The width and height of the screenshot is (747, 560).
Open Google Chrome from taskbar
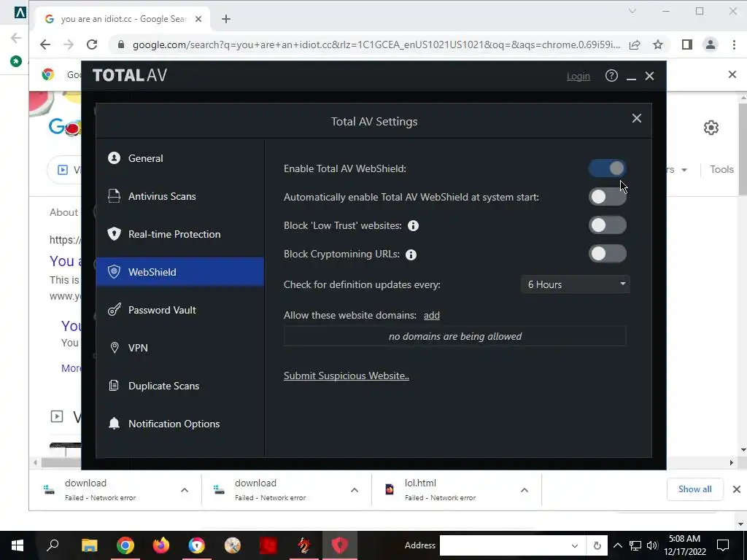pyautogui.click(x=125, y=545)
